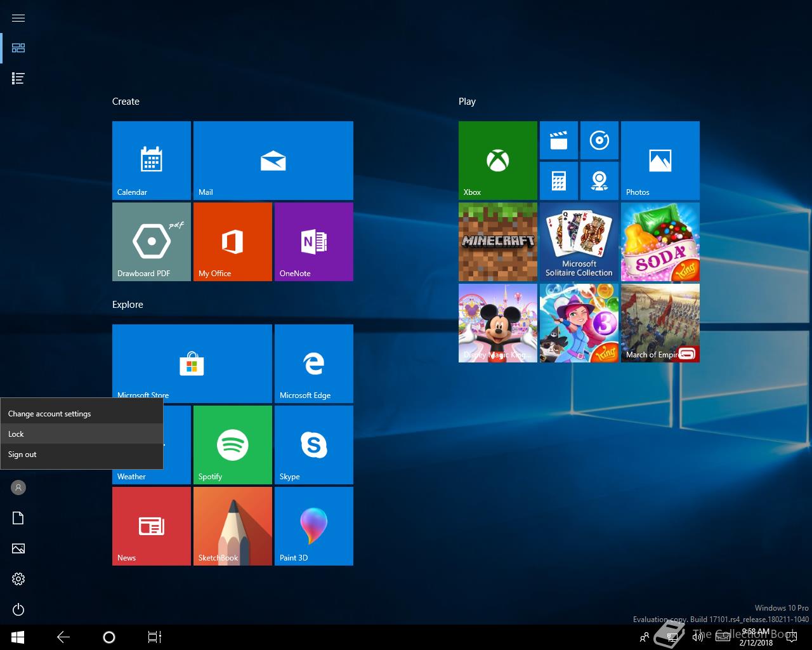812x650 pixels.
Task: Open the Skype tile
Action: coord(314,445)
